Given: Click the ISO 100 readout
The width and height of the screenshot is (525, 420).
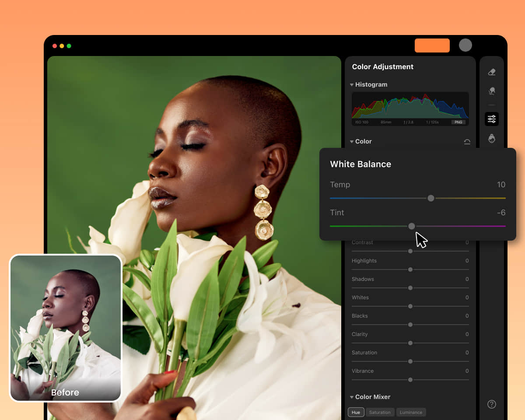Looking at the screenshot, I should point(362,122).
